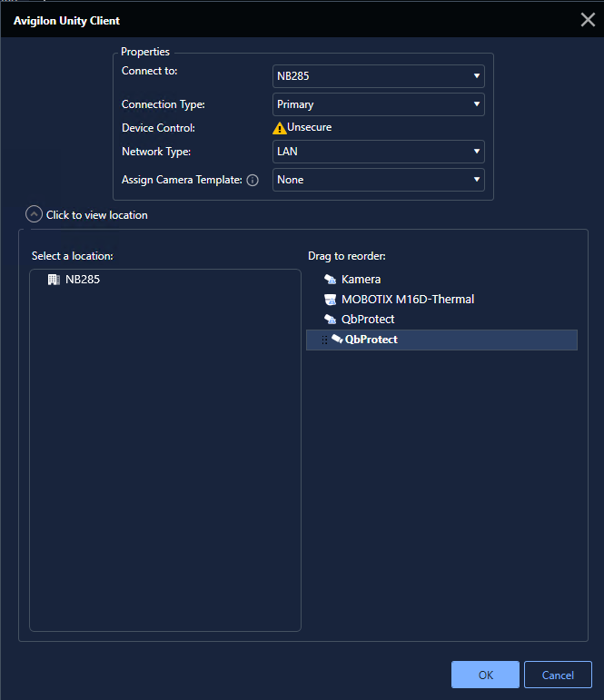
Task: Click the camera icon of the highlighted QbProtect
Action: point(337,339)
